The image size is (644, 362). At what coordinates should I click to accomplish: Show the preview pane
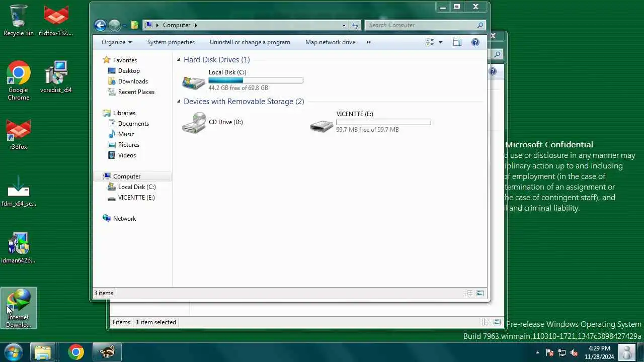pyautogui.click(x=457, y=42)
